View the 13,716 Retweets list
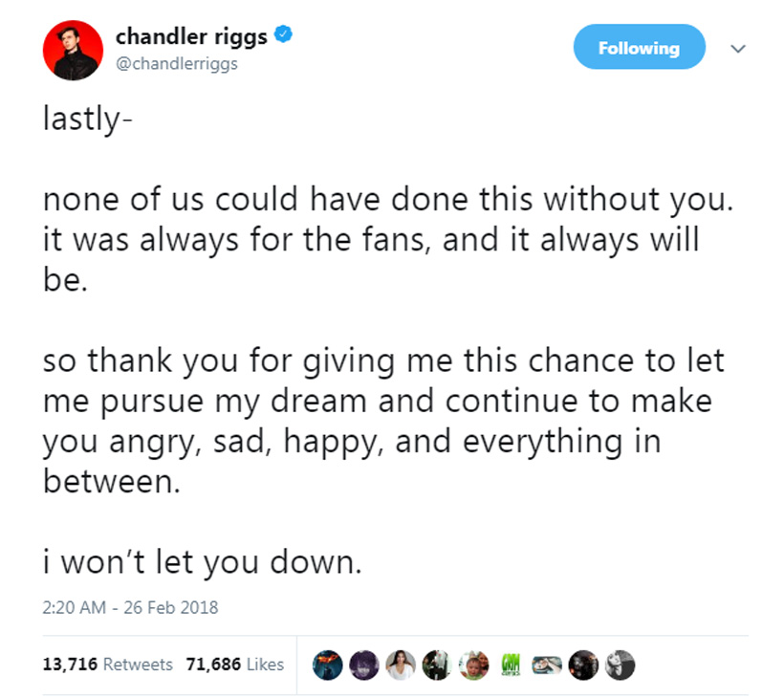 point(108,664)
